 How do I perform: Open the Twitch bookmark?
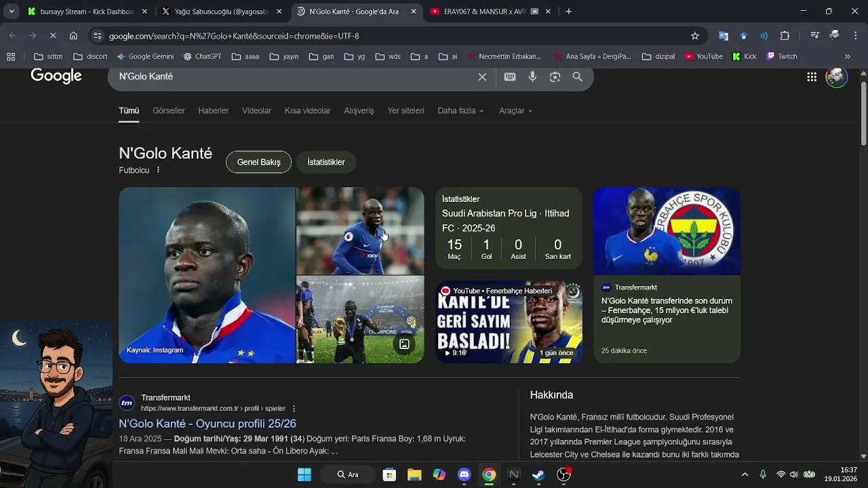(781, 56)
